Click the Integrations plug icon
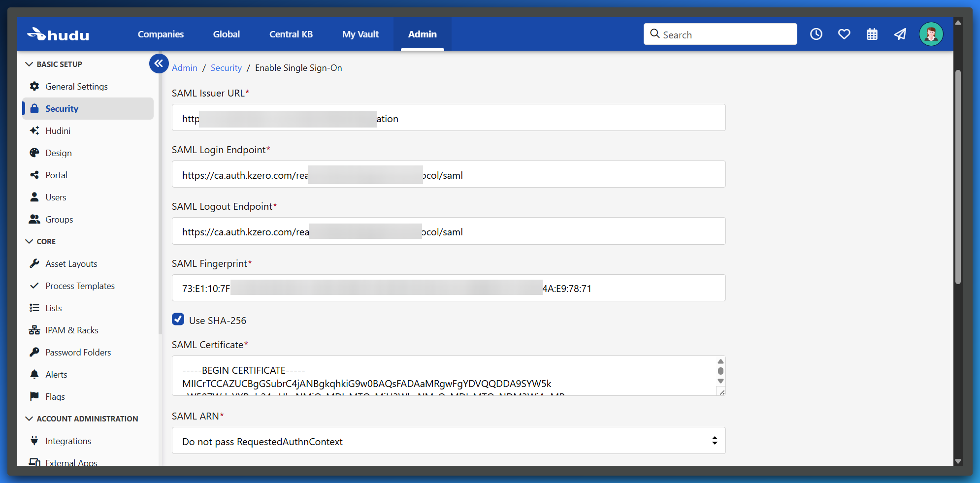The width and height of the screenshot is (980, 483). [x=34, y=441]
